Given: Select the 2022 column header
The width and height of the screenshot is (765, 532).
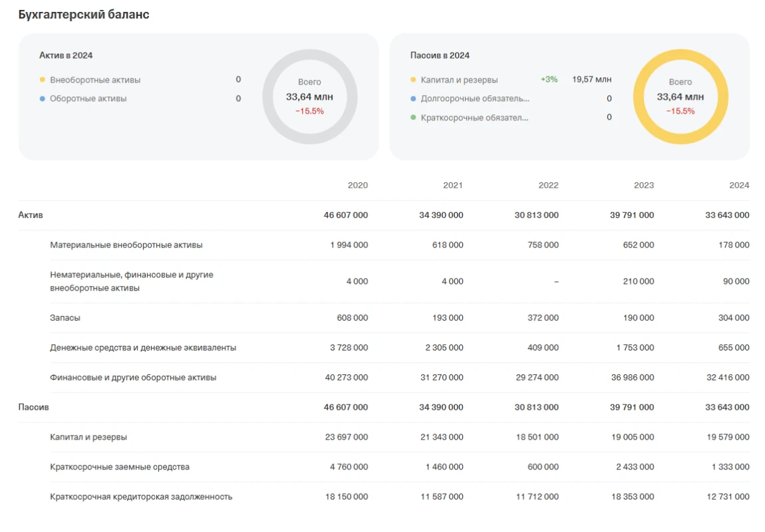Looking at the screenshot, I should coord(548,186).
